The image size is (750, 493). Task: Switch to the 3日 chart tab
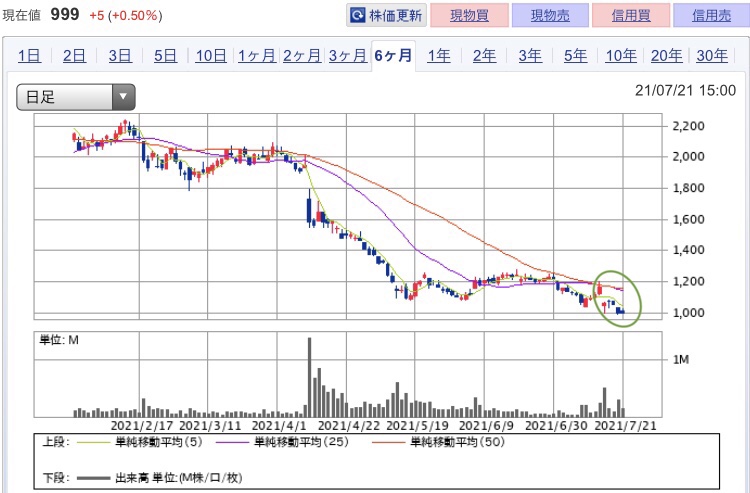pos(120,56)
